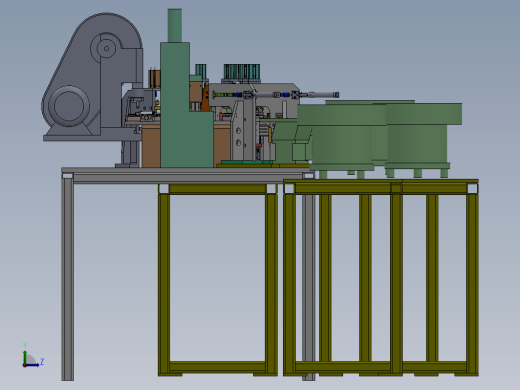Select the grey table's left support leg
The image size is (520, 390).
coord(68,279)
